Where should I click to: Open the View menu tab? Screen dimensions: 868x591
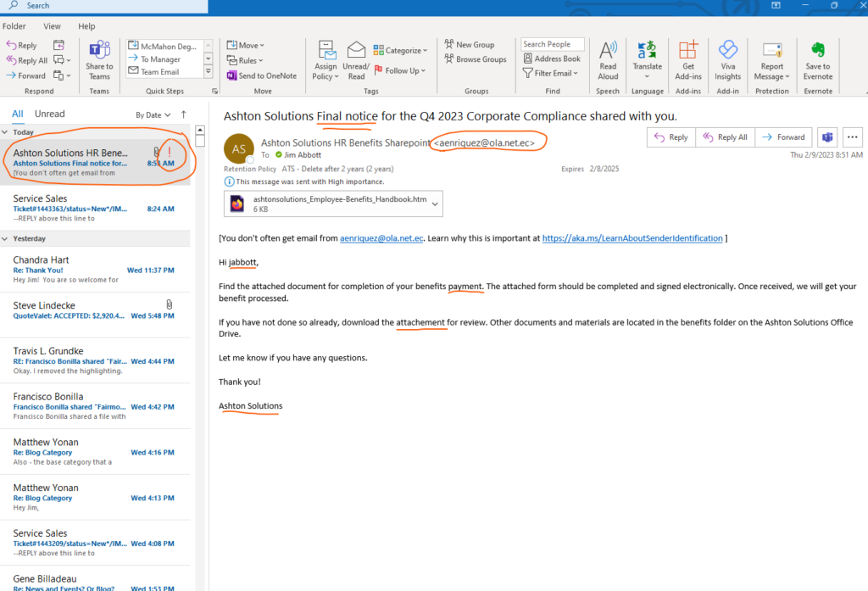tap(52, 26)
